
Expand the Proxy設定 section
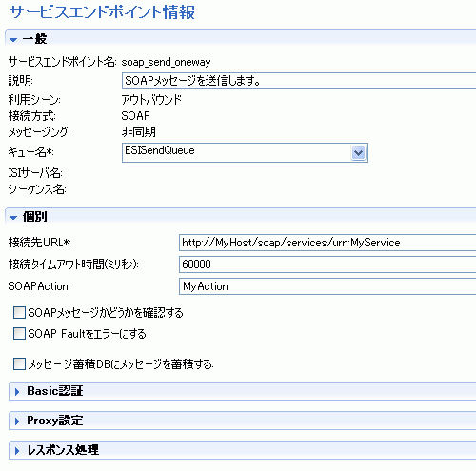coord(17,422)
